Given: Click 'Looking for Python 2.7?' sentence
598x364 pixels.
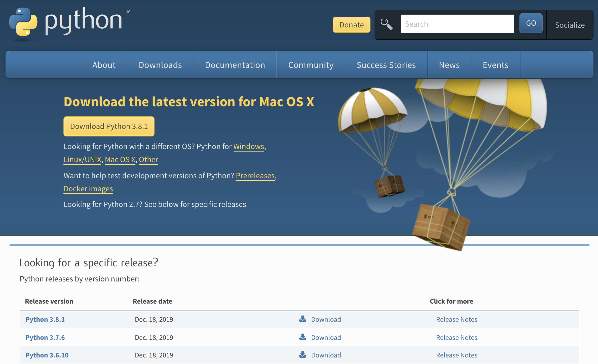Looking at the screenshot, I should point(155,204).
